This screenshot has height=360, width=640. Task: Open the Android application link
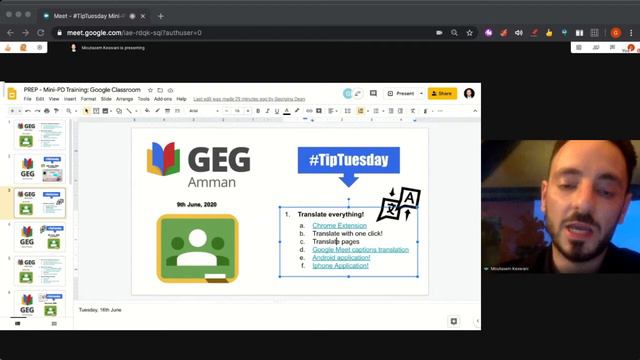click(341, 258)
